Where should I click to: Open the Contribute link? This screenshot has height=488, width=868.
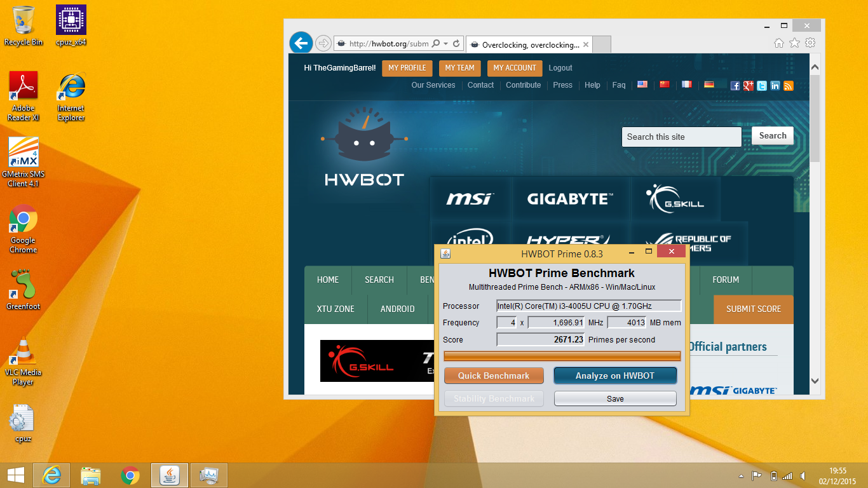[524, 85]
